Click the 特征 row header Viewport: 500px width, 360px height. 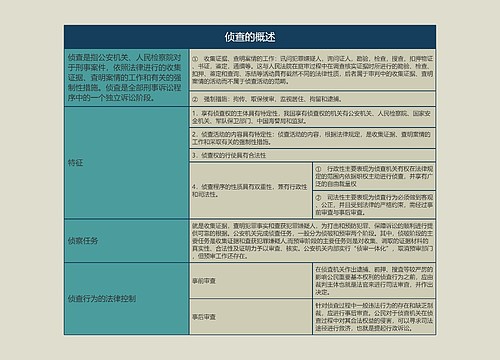[127, 163]
